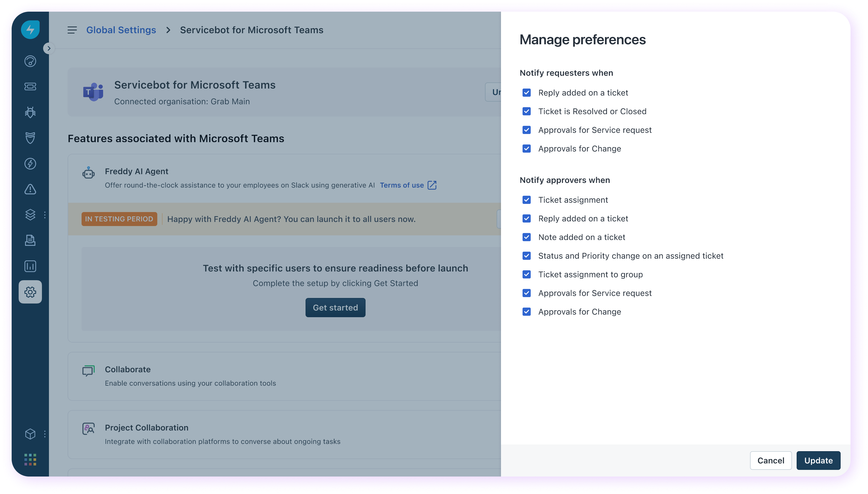868x494 pixels.
Task: Open the Alerts triangle icon
Action: (x=30, y=189)
